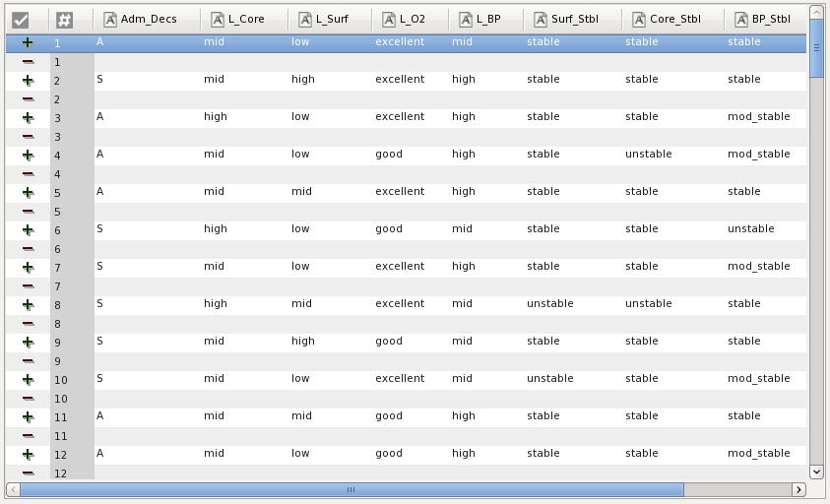The width and height of the screenshot is (830, 504).
Task: Select 'mid' L_BP cell in row 6
Action: pos(462,228)
